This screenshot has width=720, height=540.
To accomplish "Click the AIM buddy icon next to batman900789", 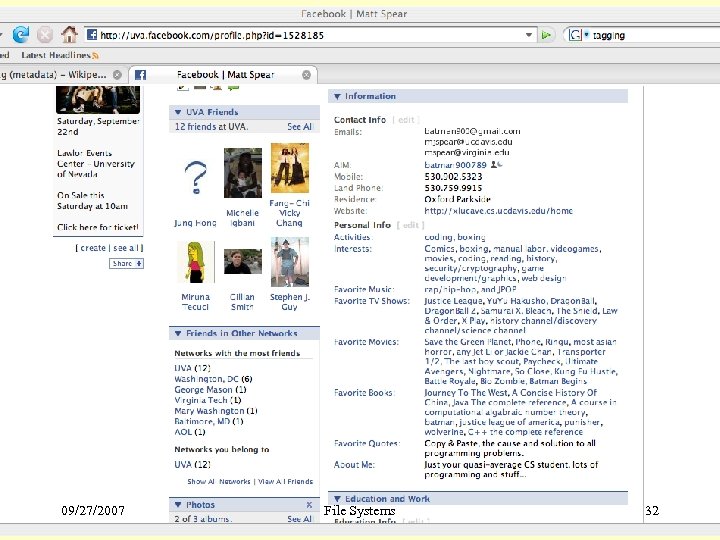I will 496,164.
